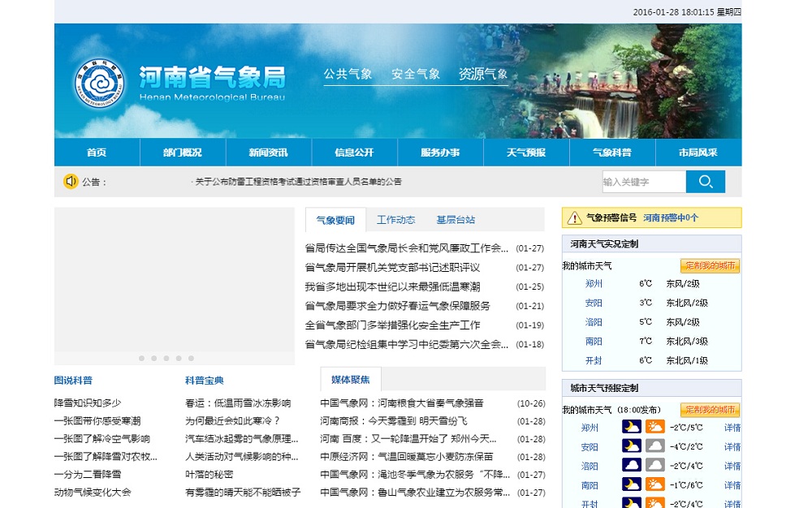This screenshot has height=508, width=812.
Task: Click 安阳 daytime cloudy weather icon
Action: tap(654, 446)
